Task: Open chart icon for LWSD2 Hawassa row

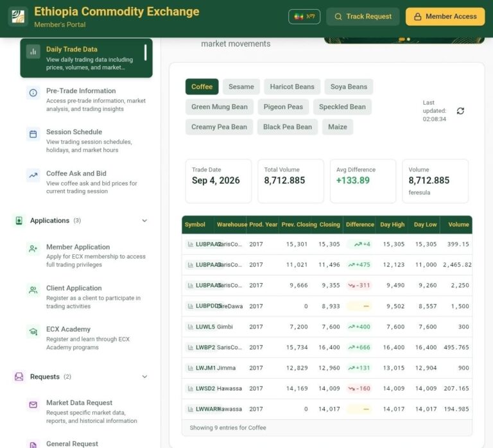Action: click(191, 388)
